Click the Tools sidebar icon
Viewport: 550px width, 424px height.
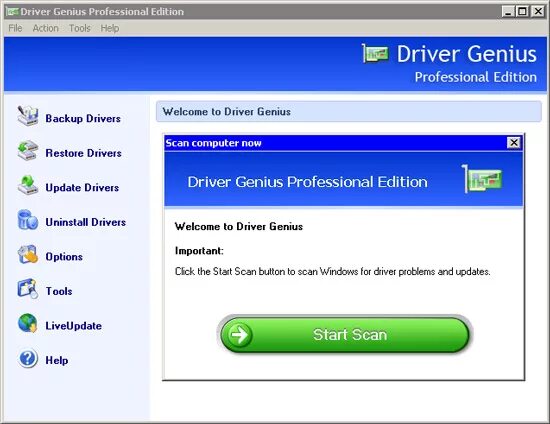point(28,289)
